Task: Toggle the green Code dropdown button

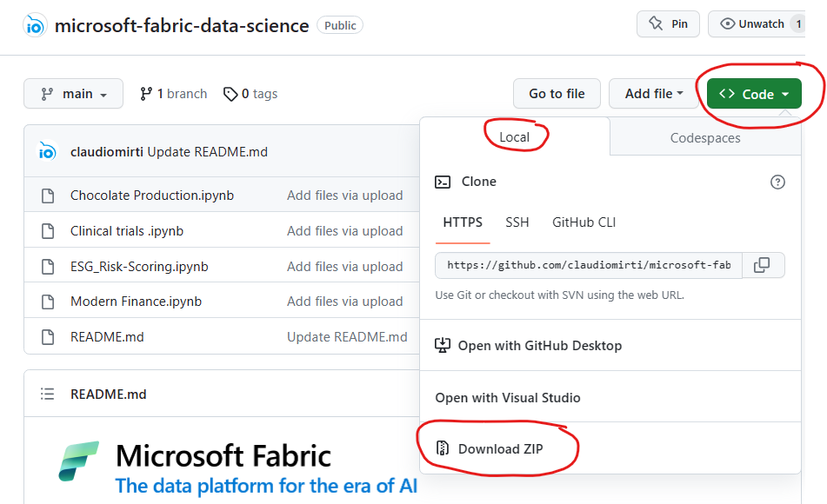Action: pos(754,94)
